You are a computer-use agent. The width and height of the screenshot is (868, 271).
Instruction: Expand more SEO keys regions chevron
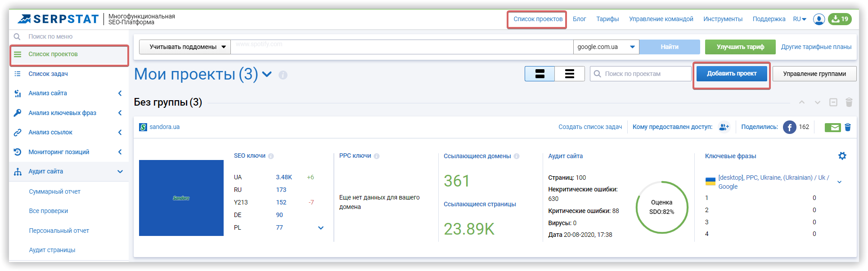pyautogui.click(x=321, y=228)
